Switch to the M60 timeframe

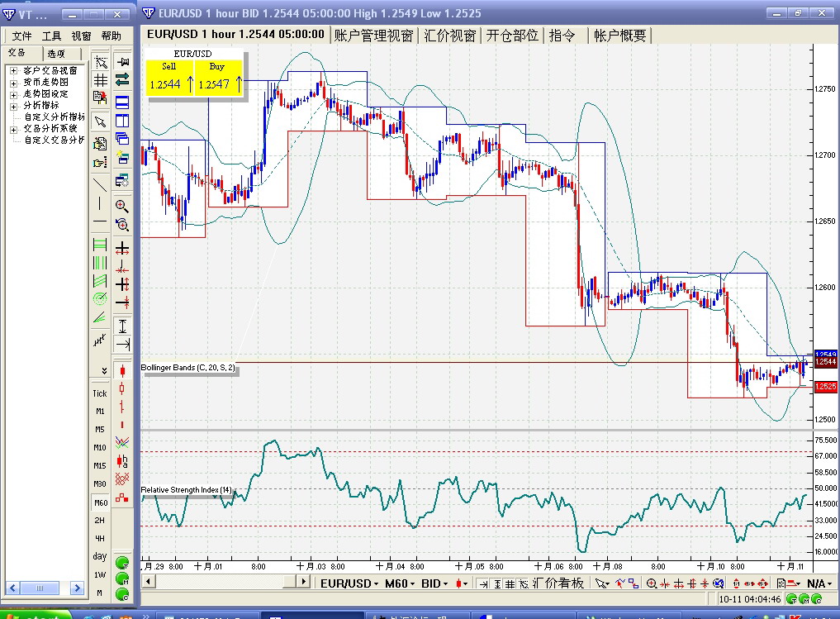[x=100, y=502]
